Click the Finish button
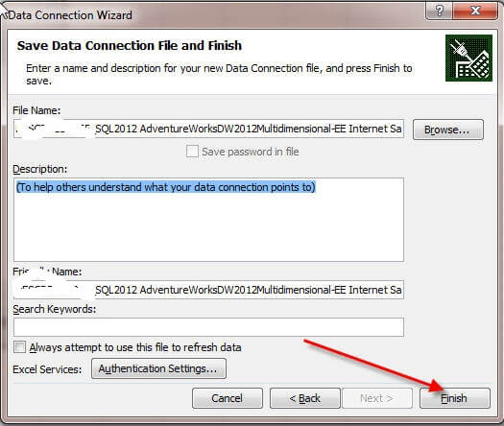 pos(455,398)
